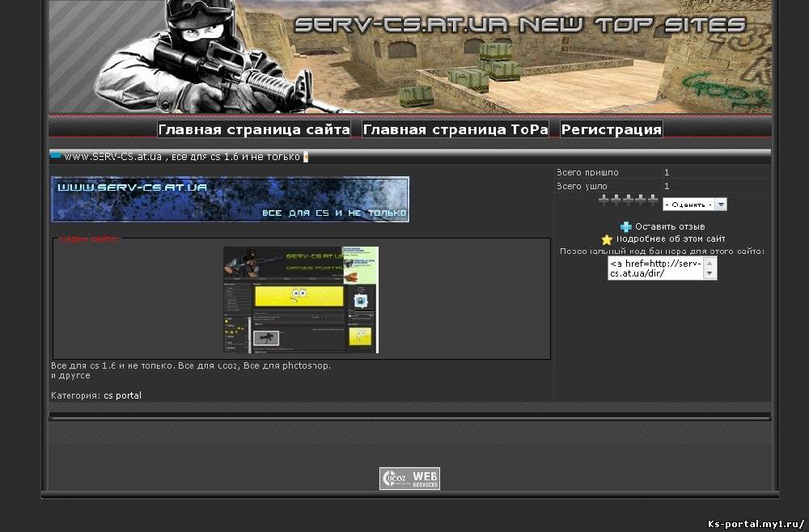The height and width of the screenshot is (532, 809).
Task: Click the dropdown arrow of Оценить
Action: pyautogui.click(x=722, y=205)
